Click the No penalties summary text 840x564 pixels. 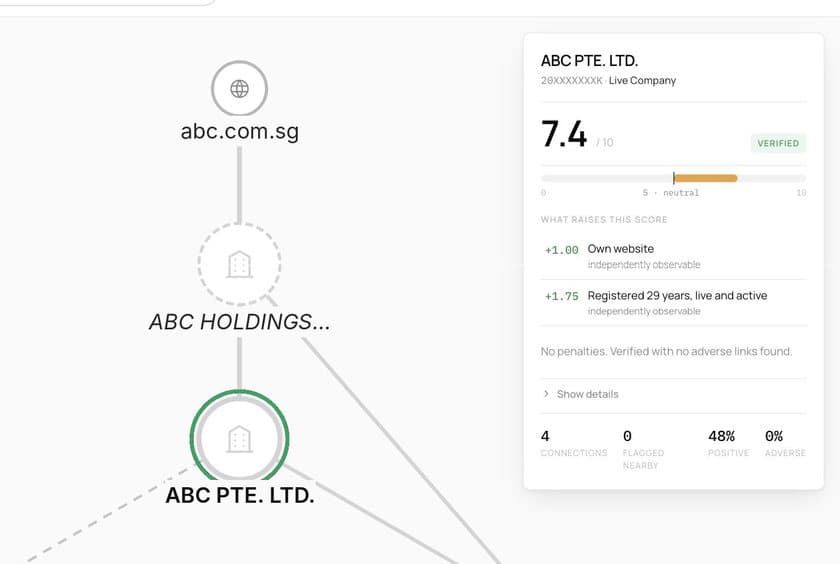coord(666,351)
